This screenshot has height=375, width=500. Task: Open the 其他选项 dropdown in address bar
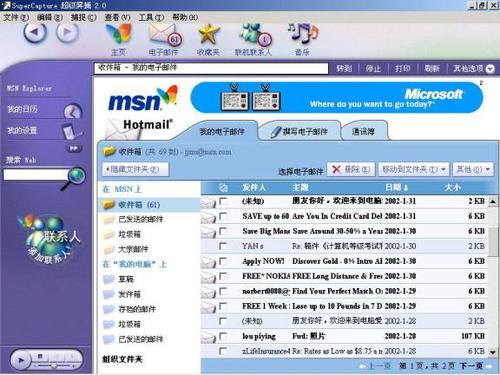[x=473, y=69]
